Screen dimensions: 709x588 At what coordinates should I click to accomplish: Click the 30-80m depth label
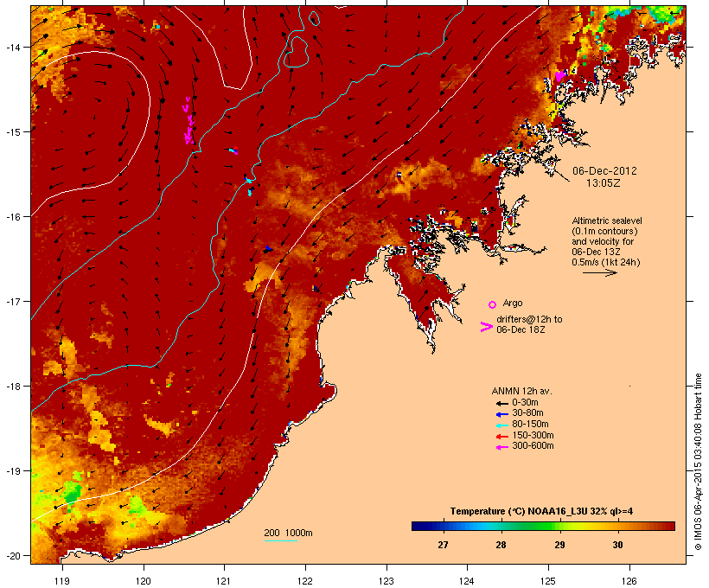pos(527,413)
